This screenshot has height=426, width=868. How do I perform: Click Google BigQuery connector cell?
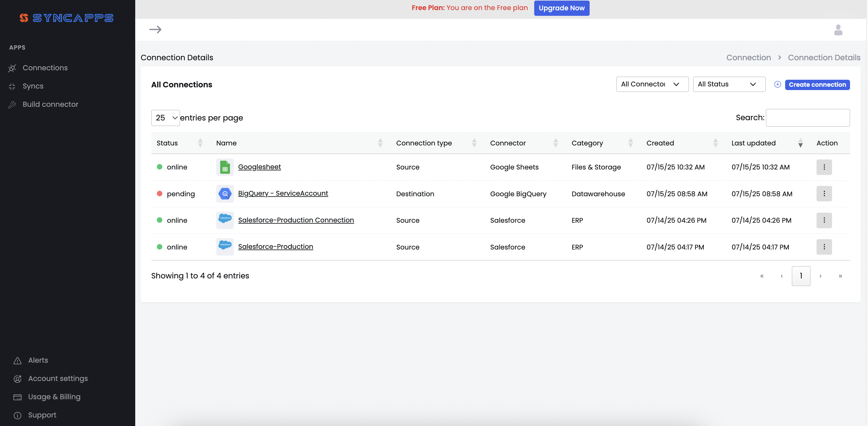[518, 194]
